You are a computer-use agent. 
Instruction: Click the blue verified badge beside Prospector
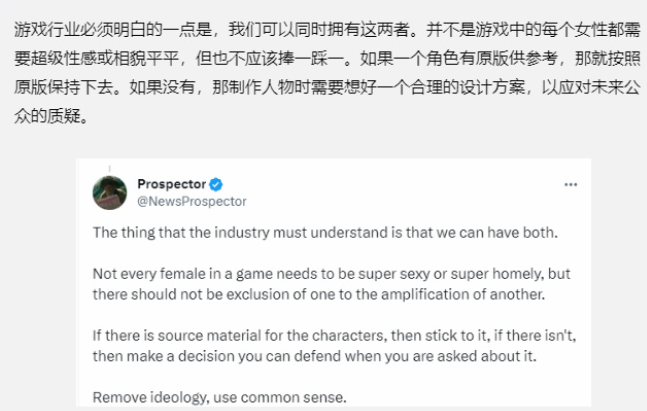[216, 184]
